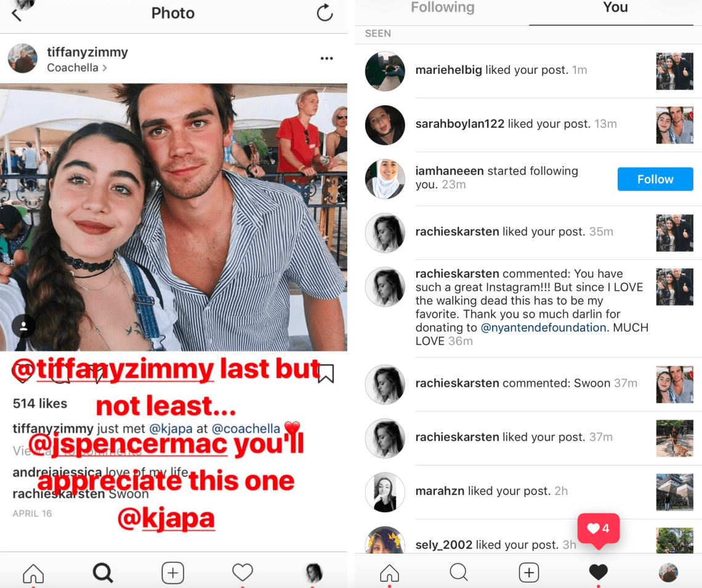Bookmark the tiffanyzimmy post

(325, 373)
